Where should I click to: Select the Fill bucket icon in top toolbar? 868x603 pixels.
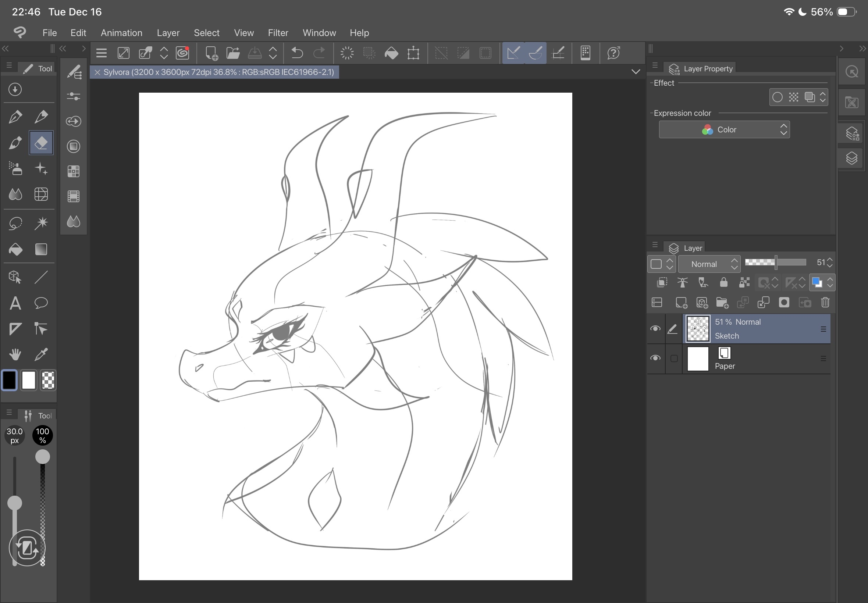[391, 53]
